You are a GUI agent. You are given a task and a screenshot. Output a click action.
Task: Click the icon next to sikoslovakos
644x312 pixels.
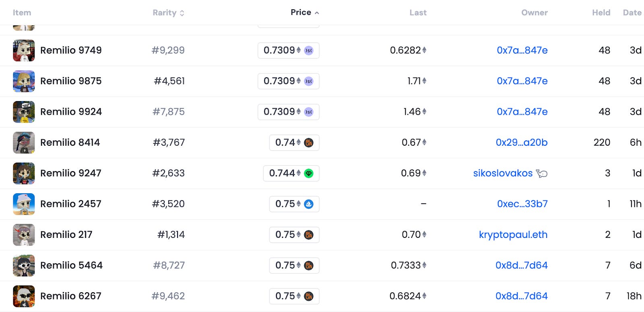(x=542, y=174)
